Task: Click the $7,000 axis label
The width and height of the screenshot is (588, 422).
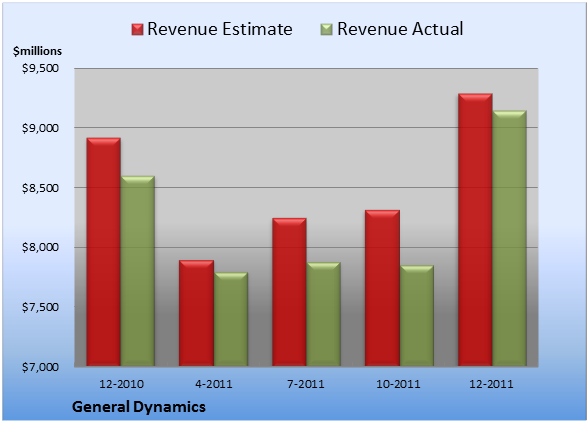Action: 40,367
